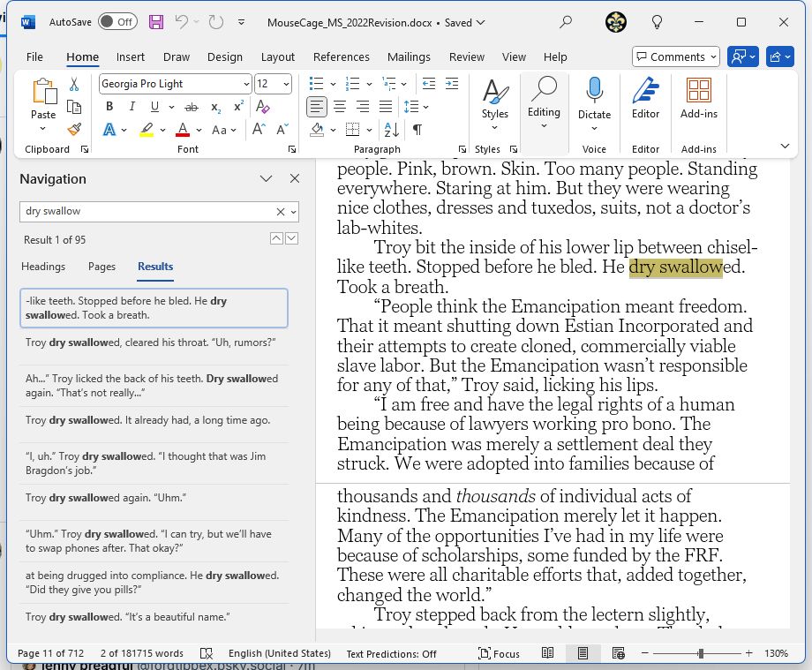Jump to the next search result

point(291,237)
